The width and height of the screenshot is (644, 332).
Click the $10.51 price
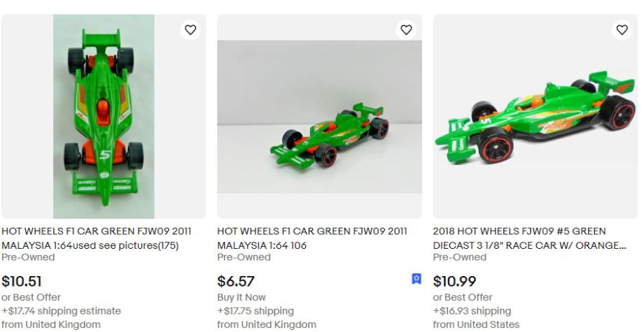(22, 282)
